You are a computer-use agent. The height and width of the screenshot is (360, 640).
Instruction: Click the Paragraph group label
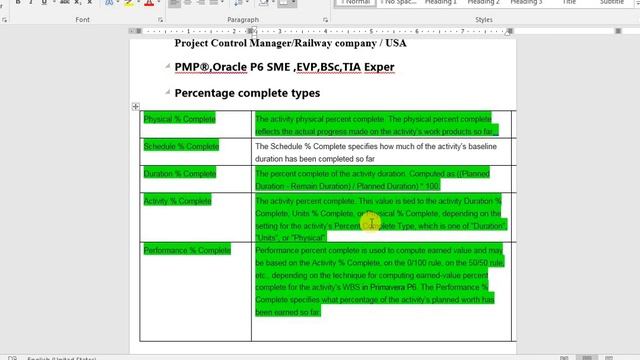(x=243, y=20)
